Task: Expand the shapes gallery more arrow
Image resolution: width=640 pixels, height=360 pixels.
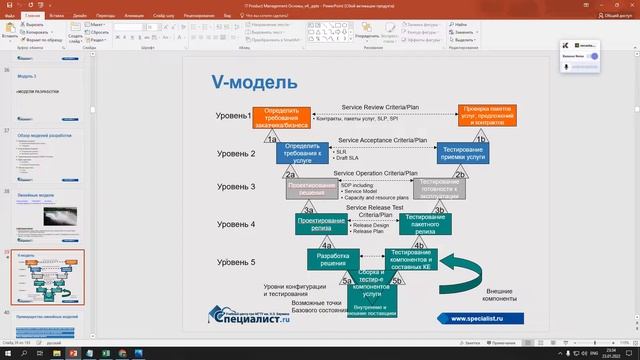Action: pos(351,39)
